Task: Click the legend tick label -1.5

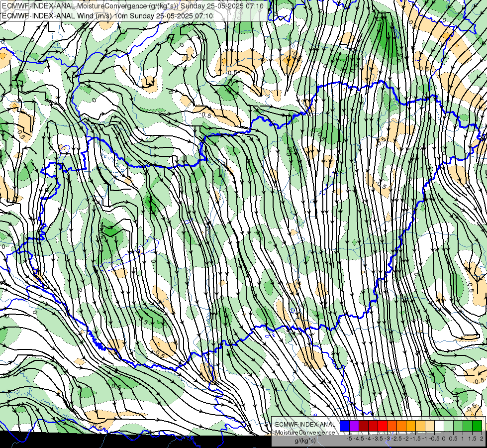Action: (415, 439)
